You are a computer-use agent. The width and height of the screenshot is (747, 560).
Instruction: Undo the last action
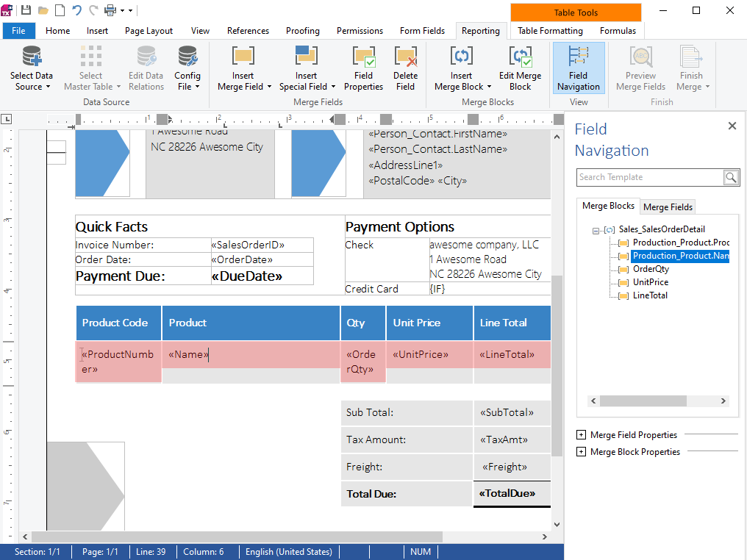pos(76,10)
